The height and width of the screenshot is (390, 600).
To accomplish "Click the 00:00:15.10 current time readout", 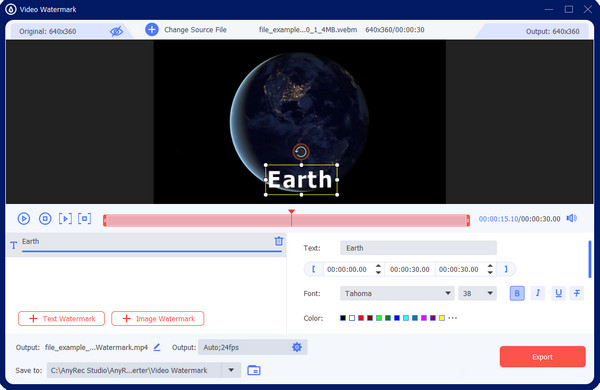I will [498, 219].
